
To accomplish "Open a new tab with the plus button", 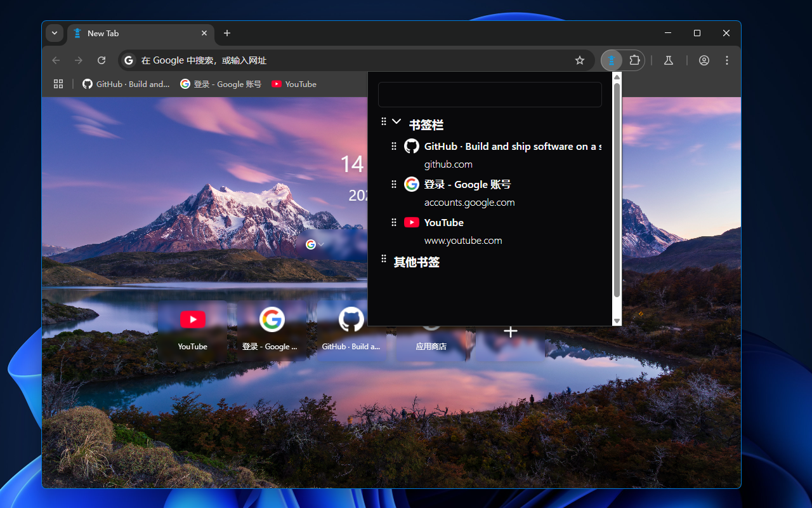I will tap(227, 33).
